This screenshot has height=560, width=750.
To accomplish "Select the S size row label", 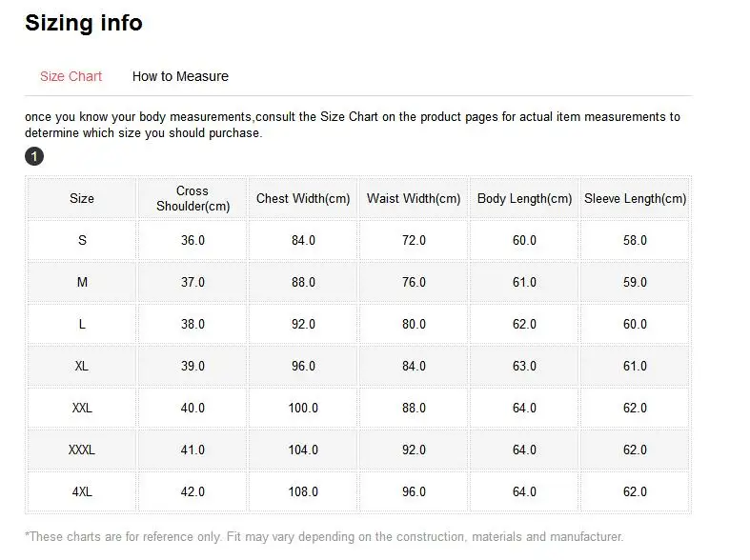I will [x=82, y=240].
